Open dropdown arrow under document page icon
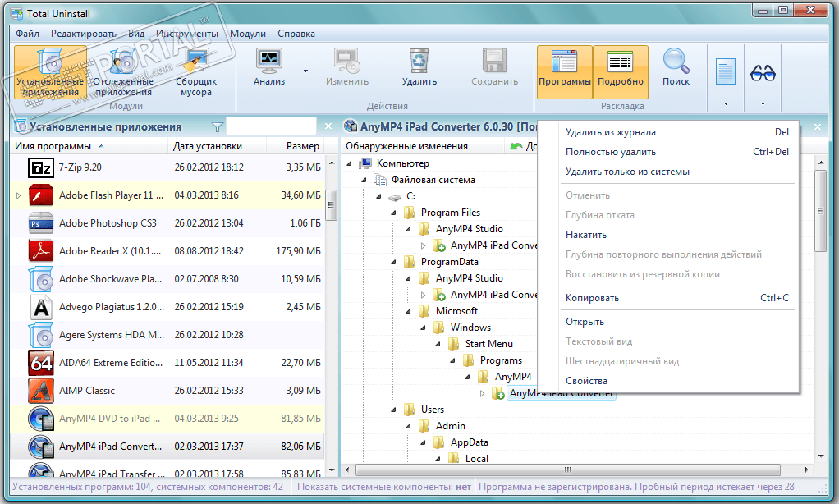Viewport: 839px width, 504px height. click(726, 103)
